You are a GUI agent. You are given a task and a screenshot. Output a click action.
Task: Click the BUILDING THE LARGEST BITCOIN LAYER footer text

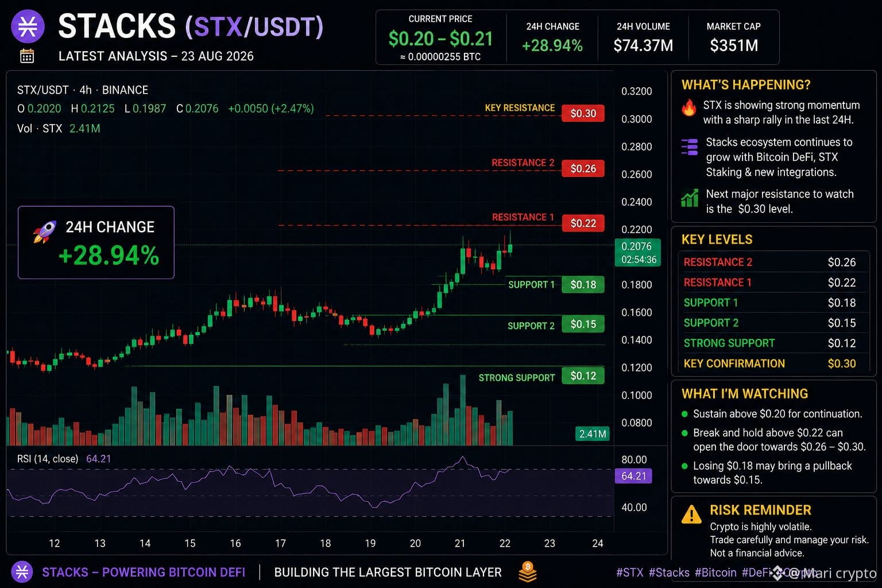pos(388,572)
